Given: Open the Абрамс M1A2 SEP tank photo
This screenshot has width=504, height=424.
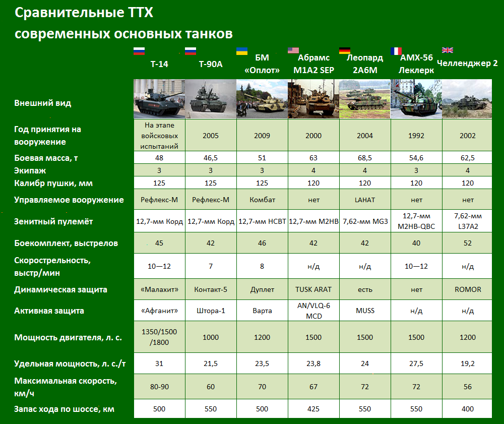Looking at the screenshot, I should [313, 99].
